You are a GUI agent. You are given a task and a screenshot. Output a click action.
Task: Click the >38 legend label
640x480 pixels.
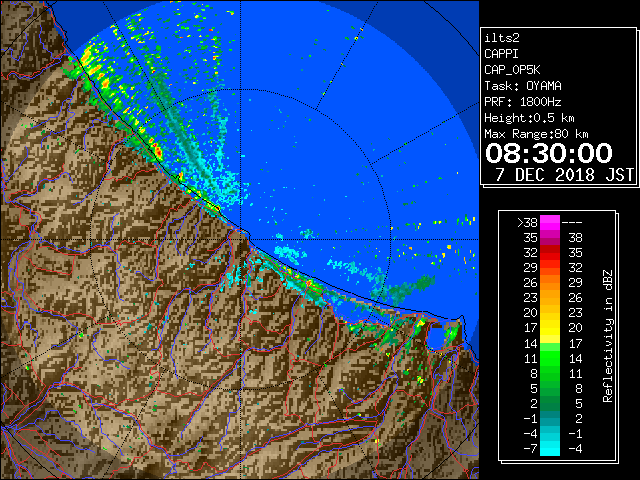[527, 223]
